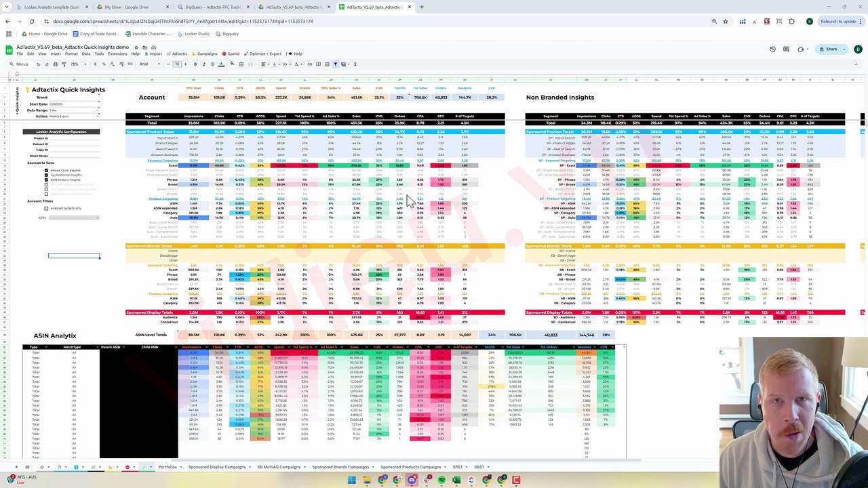868x488 pixels.
Task: Activate the Paint format tool
Action: point(64,64)
